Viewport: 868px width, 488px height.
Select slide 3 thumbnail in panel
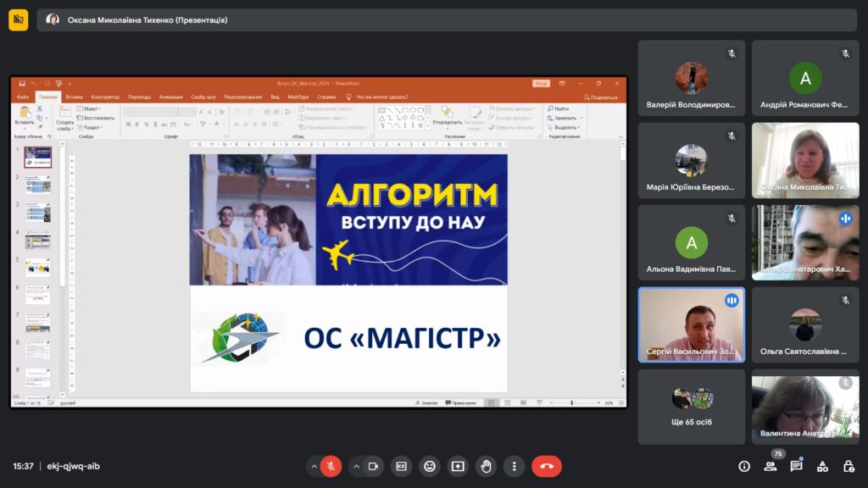(37, 213)
